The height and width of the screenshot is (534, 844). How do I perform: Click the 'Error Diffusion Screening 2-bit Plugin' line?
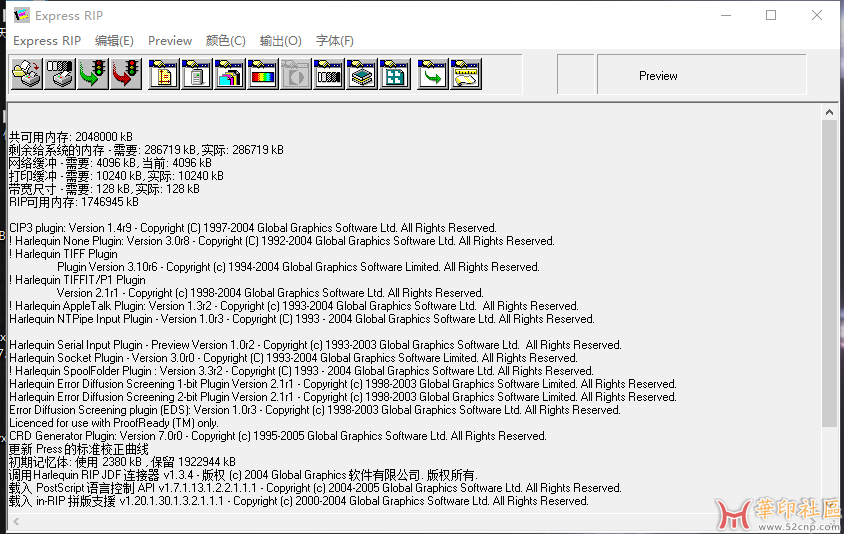pos(343,397)
